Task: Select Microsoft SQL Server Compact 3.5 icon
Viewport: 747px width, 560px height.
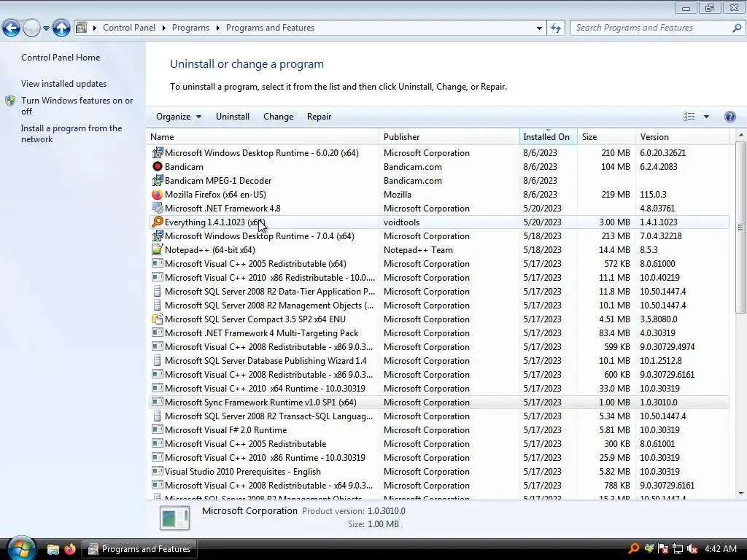Action: click(x=158, y=319)
